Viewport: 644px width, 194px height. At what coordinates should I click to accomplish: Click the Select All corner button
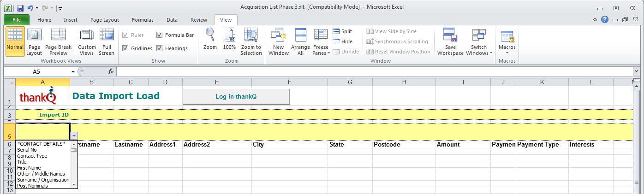click(9, 82)
